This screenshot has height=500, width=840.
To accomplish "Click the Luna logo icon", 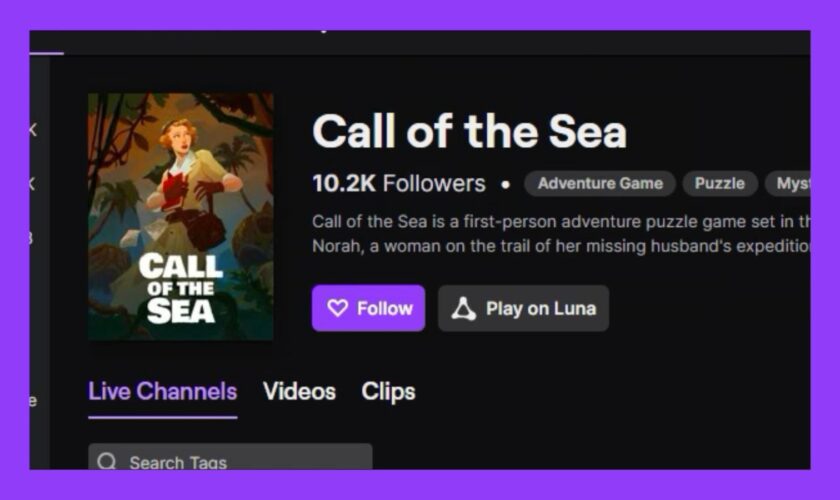I will click(x=463, y=309).
